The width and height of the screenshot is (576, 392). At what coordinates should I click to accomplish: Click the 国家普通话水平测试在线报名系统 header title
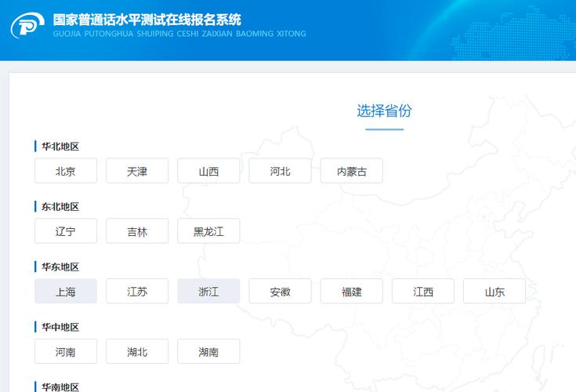[x=147, y=20]
